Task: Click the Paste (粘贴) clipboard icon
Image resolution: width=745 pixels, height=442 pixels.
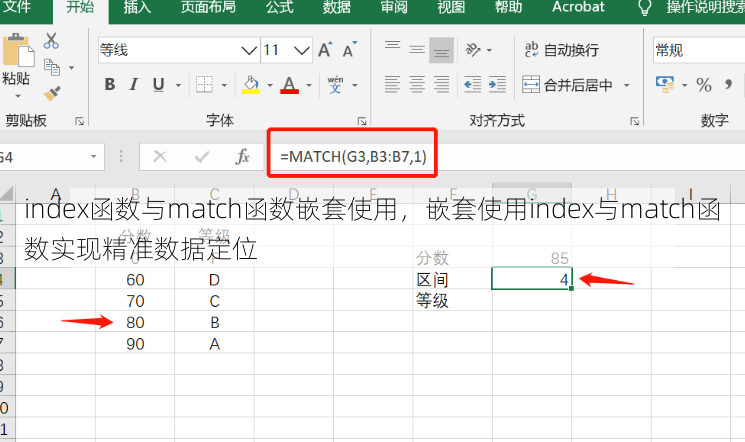Action: tap(19, 50)
